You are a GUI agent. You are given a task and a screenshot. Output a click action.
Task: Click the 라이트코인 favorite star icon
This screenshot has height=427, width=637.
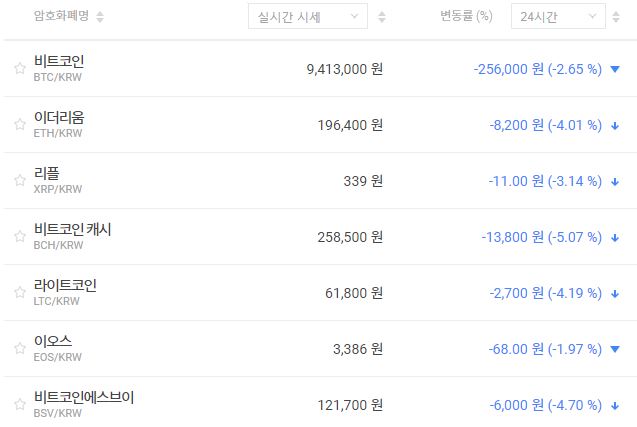19,293
